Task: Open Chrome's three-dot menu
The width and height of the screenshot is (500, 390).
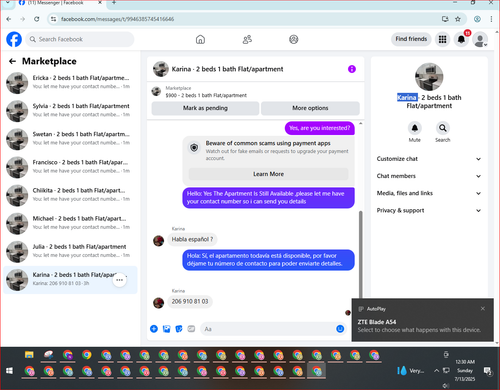Action: click(491, 19)
